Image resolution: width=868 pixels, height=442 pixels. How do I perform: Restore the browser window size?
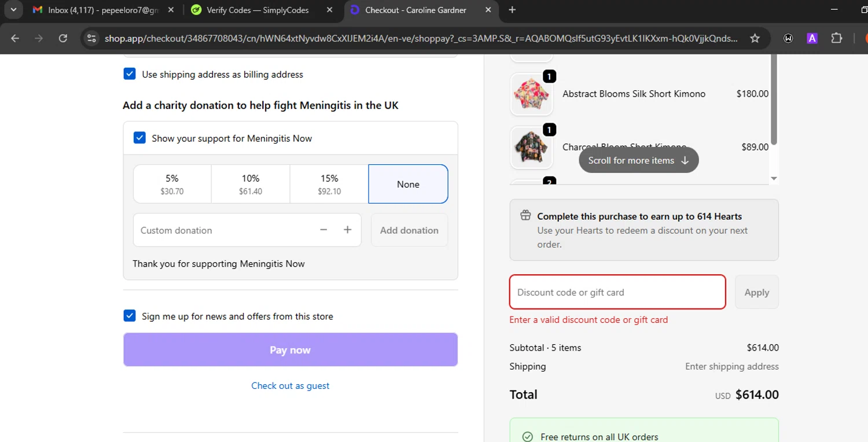pyautogui.click(x=865, y=10)
